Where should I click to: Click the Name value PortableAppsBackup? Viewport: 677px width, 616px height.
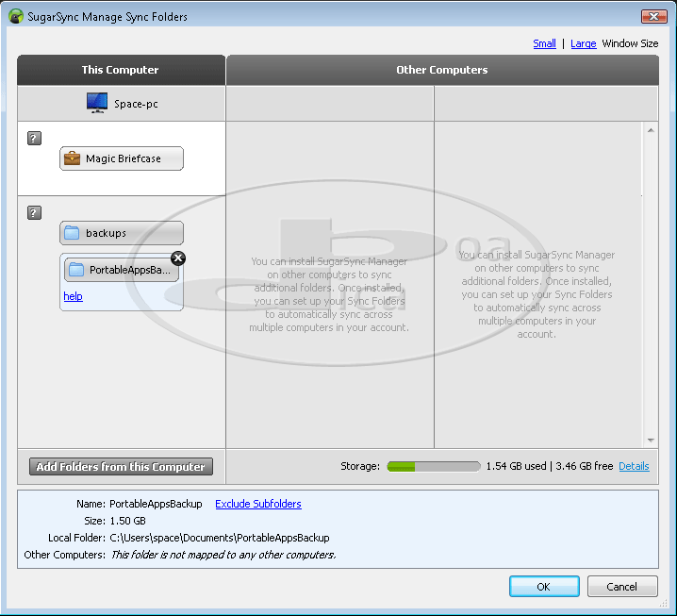click(x=156, y=504)
